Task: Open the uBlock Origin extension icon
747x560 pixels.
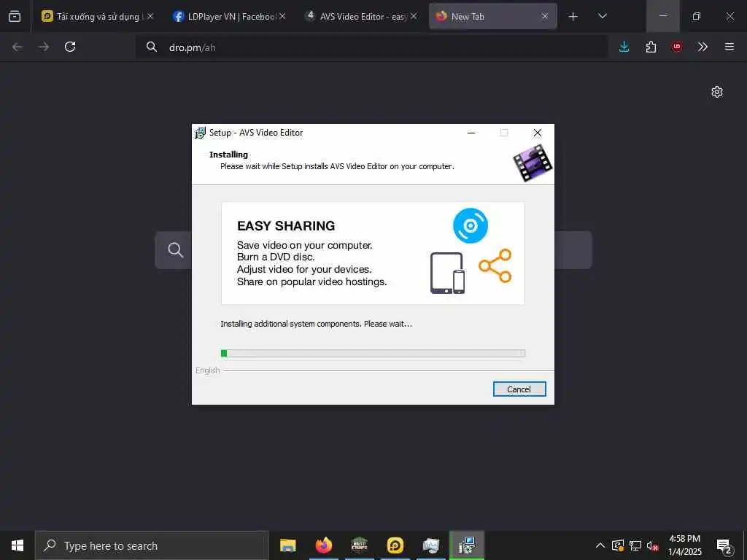Action: pyautogui.click(x=677, y=47)
